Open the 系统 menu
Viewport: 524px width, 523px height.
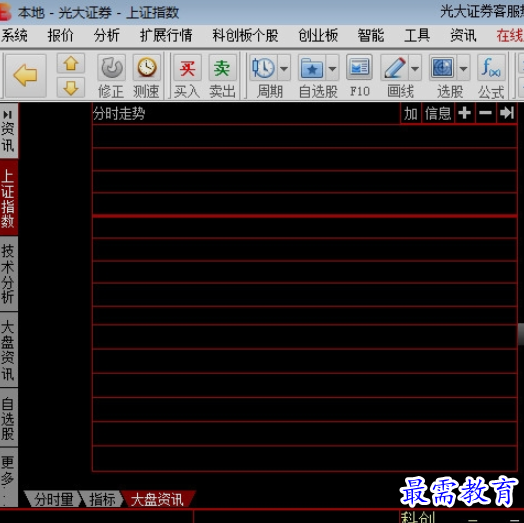pos(14,35)
